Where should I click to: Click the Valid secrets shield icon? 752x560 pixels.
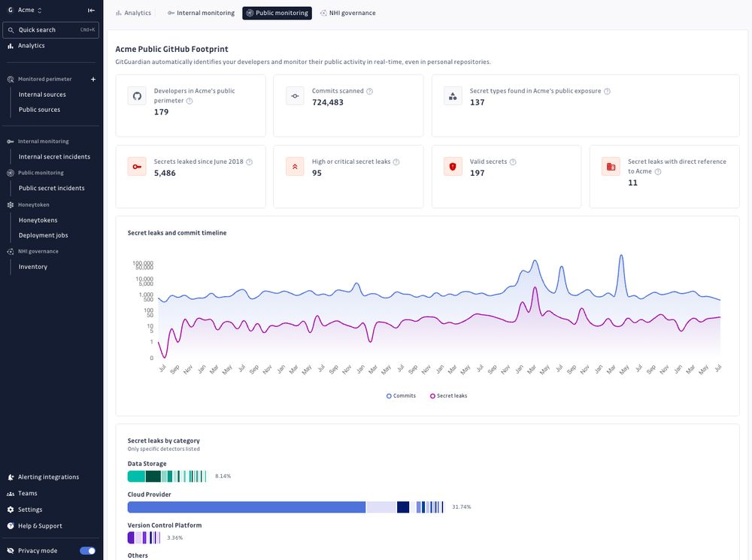pyautogui.click(x=453, y=167)
